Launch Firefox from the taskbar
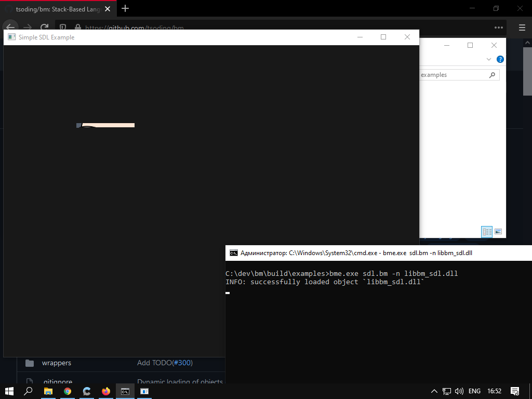The height and width of the screenshot is (399, 532). [x=105, y=391]
